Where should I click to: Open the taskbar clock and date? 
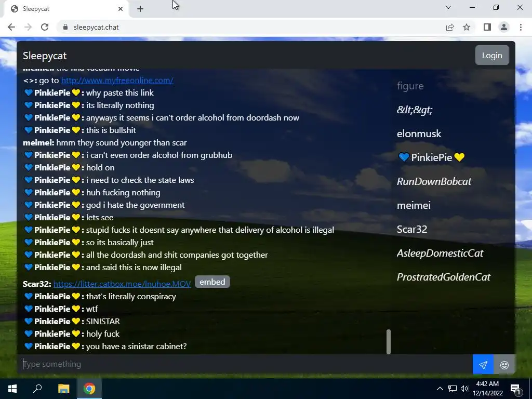487,389
